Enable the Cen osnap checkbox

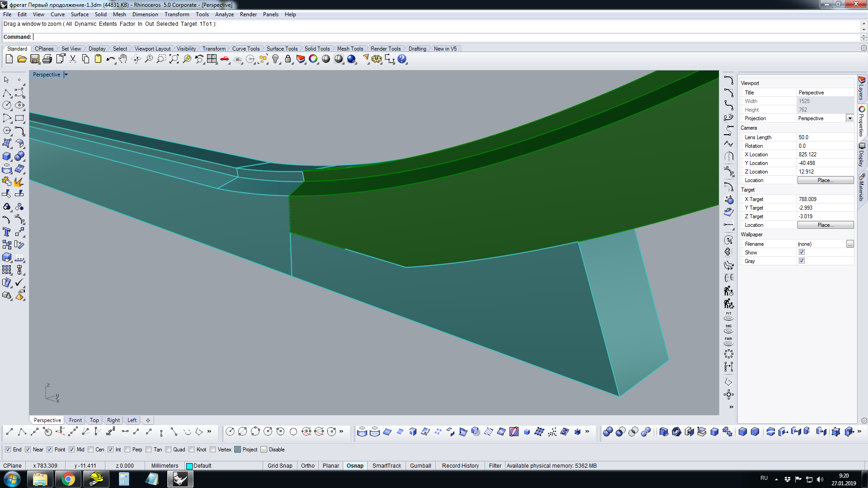click(91, 450)
